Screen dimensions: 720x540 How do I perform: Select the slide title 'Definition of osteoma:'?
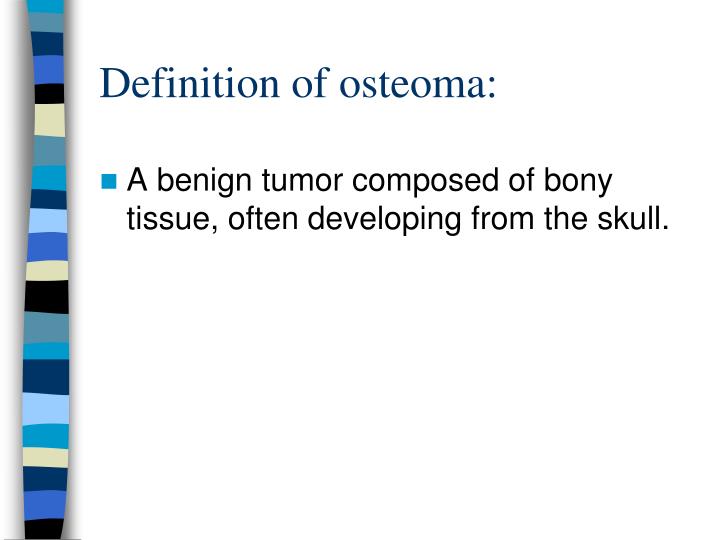(298, 83)
